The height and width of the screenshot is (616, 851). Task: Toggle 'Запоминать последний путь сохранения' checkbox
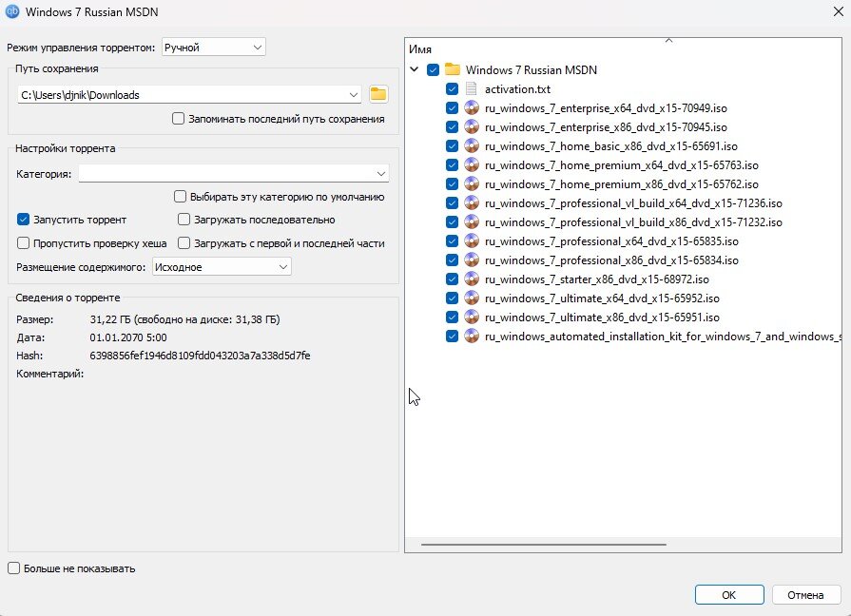(x=178, y=118)
